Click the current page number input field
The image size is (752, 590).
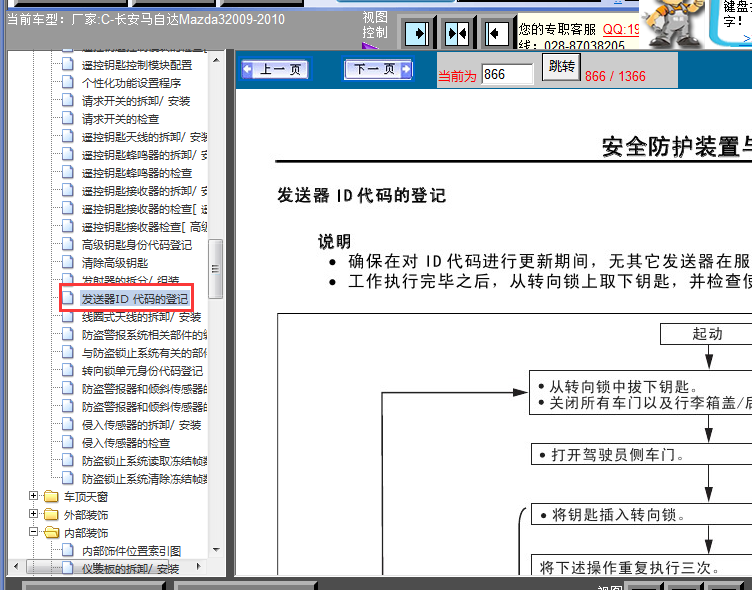[507, 75]
